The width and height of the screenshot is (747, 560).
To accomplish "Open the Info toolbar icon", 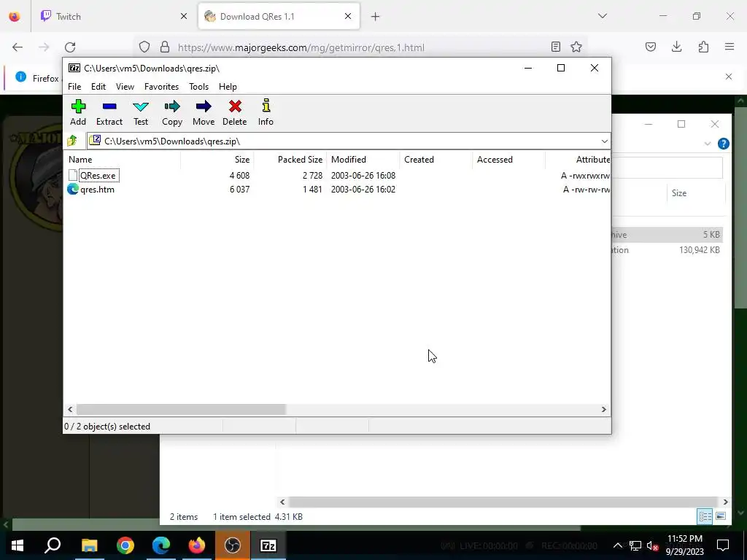I will (x=266, y=113).
